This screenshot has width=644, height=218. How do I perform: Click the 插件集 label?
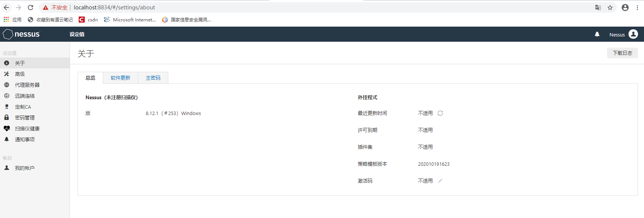(x=365, y=147)
